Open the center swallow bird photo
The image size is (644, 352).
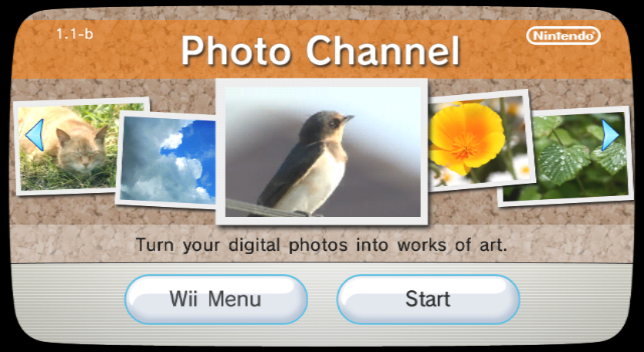click(x=323, y=151)
